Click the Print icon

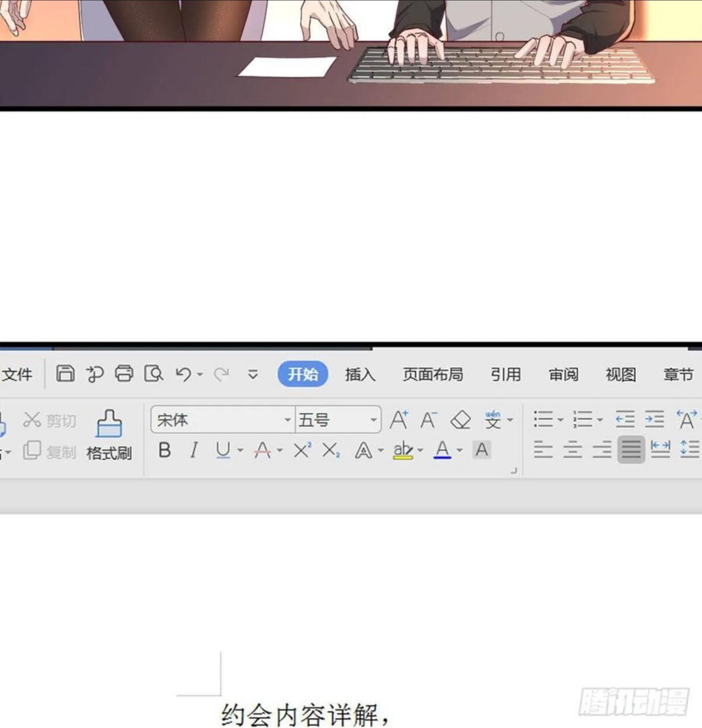coord(124,374)
